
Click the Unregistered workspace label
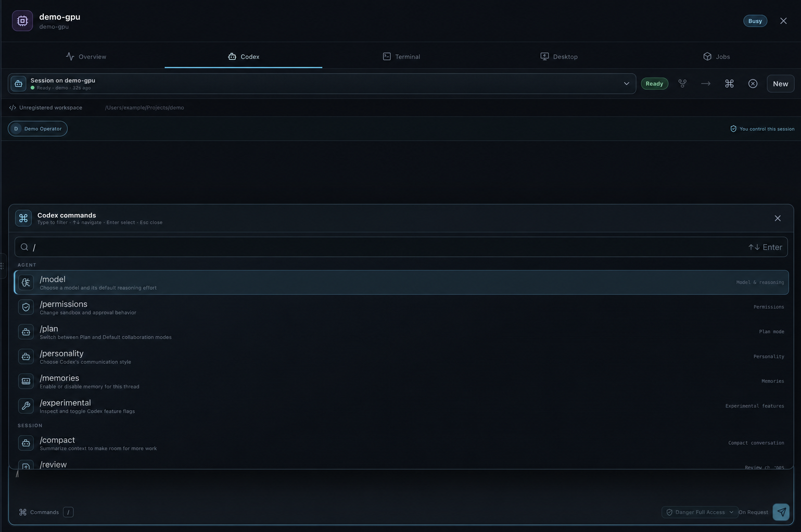coord(50,108)
